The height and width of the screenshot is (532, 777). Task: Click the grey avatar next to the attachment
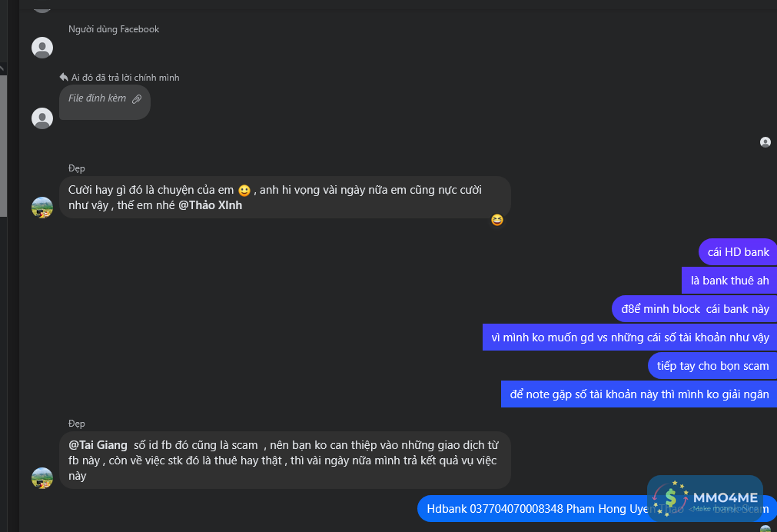click(42, 118)
